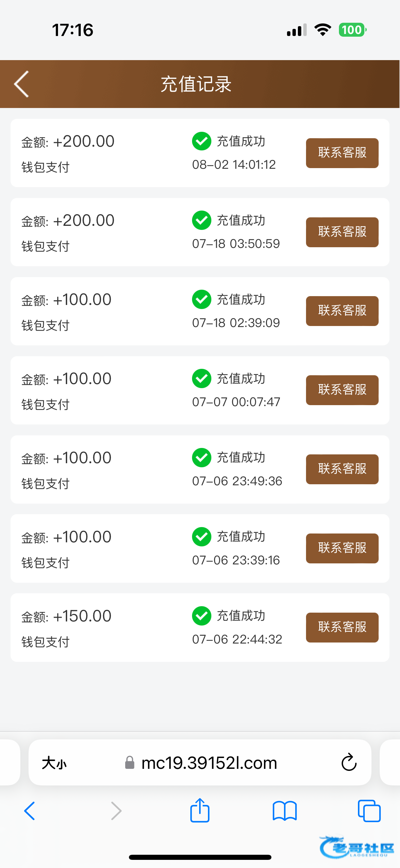
Task: Tap 联系客服 for 07-06 23:49:36 entry
Action: coord(342,469)
